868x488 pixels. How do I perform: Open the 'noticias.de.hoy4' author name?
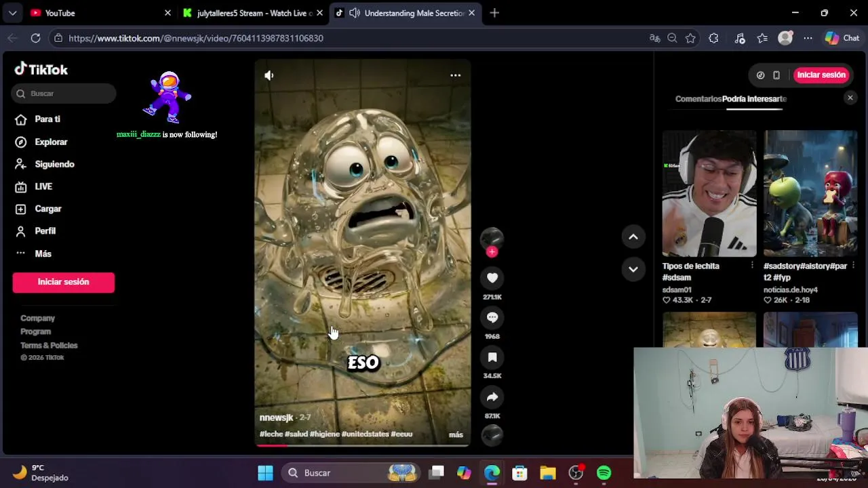point(791,290)
